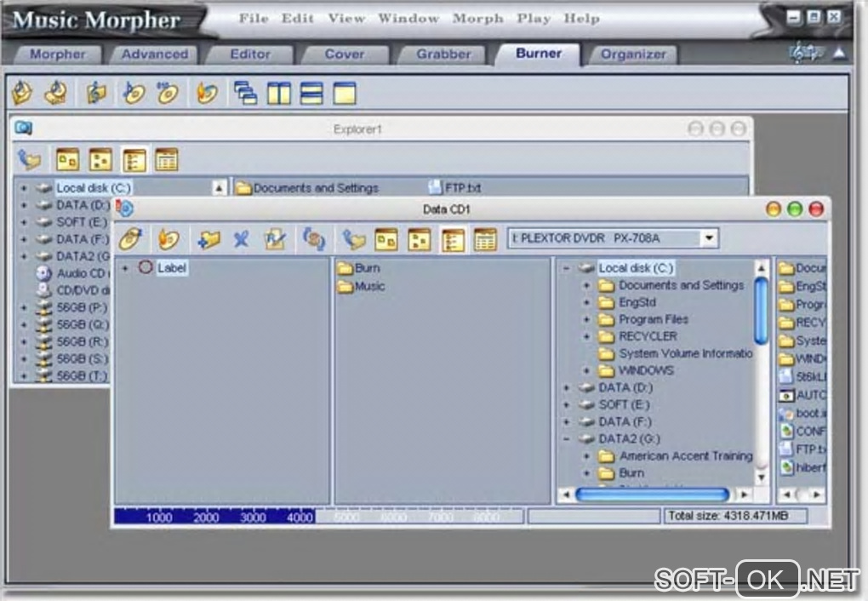This screenshot has width=868, height=601.
Task: Expand the Label disc node
Action: pyautogui.click(x=125, y=268)
